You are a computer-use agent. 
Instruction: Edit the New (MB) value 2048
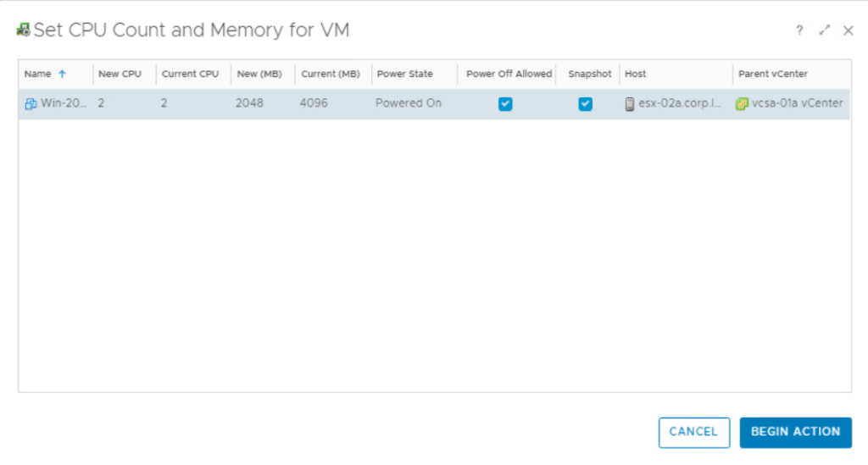point(249,103)
